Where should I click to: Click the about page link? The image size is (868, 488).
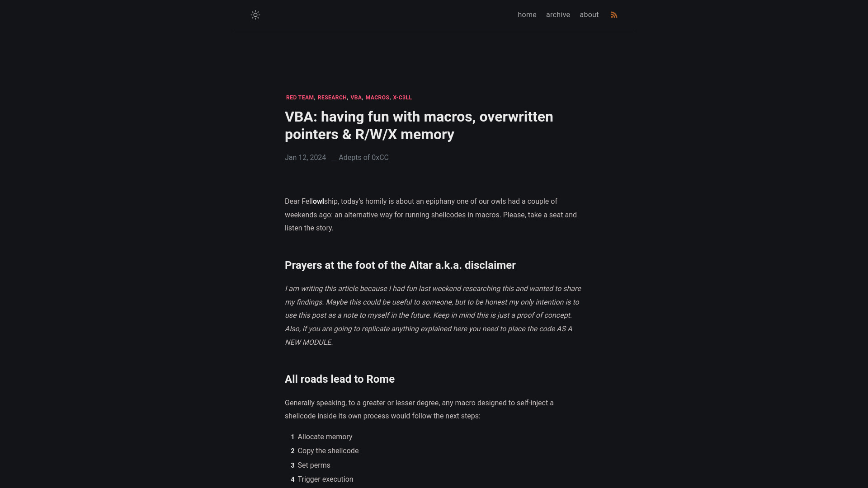tap(589, 14)
